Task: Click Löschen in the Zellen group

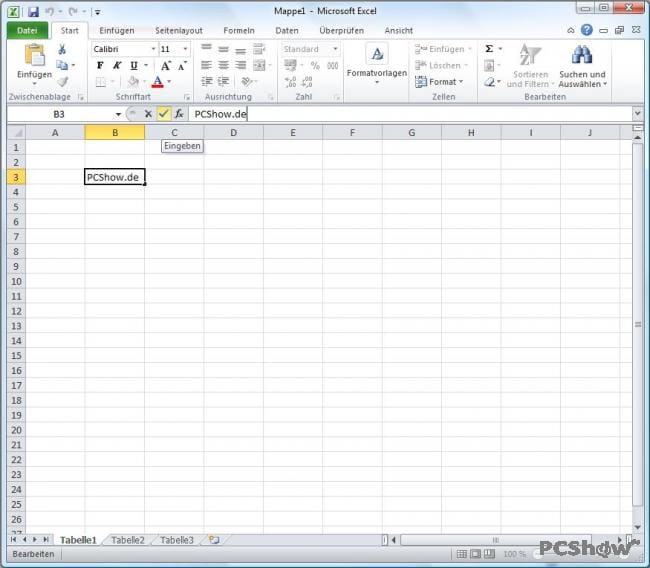Action: (441, 66)
